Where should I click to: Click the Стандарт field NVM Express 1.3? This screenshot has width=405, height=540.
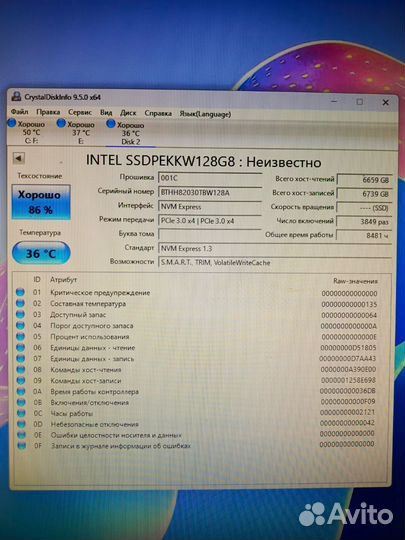[275, 248]
